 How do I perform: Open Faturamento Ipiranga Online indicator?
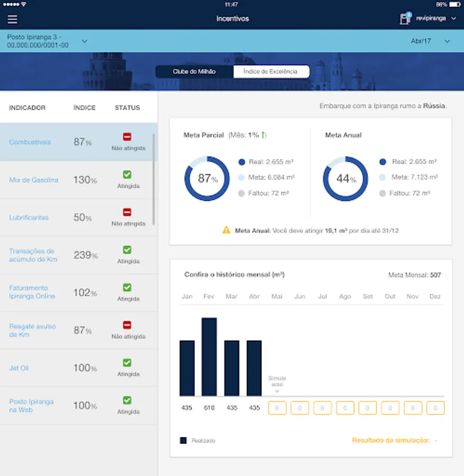[x=79, y=292]
